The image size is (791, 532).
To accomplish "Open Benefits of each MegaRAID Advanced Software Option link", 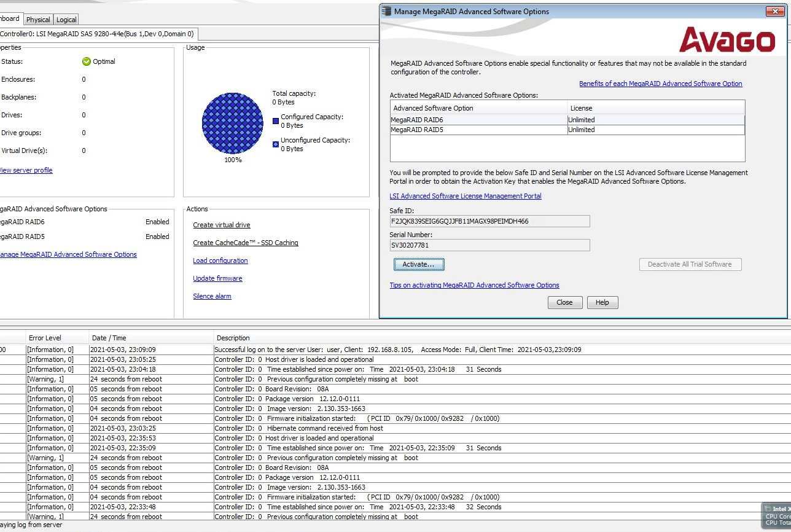I will (x=661, y=84).
